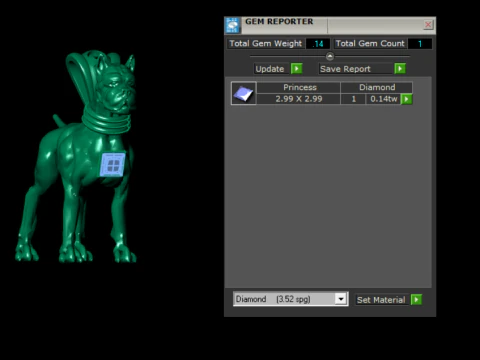The height and width of the screenshot is (360, 480).
Task: Click the Gem Reporter logo icon
Action: point(232,25)
